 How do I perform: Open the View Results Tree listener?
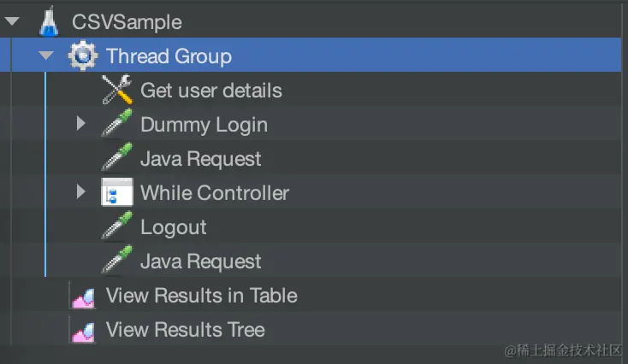coord(185,330)
